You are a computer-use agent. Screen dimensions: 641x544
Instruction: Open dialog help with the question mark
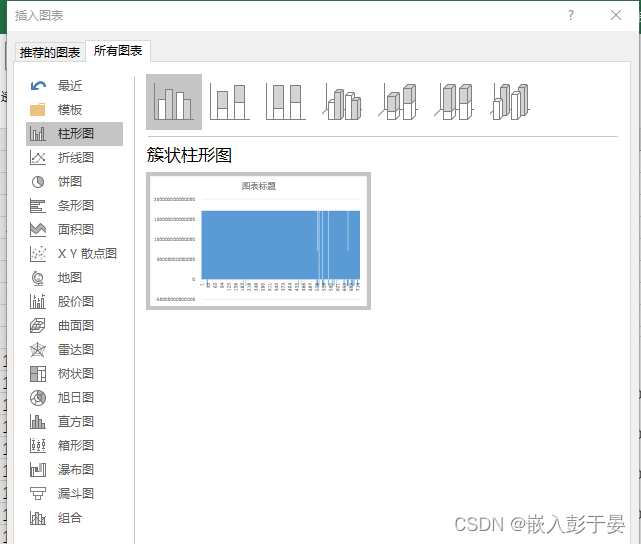571,16
